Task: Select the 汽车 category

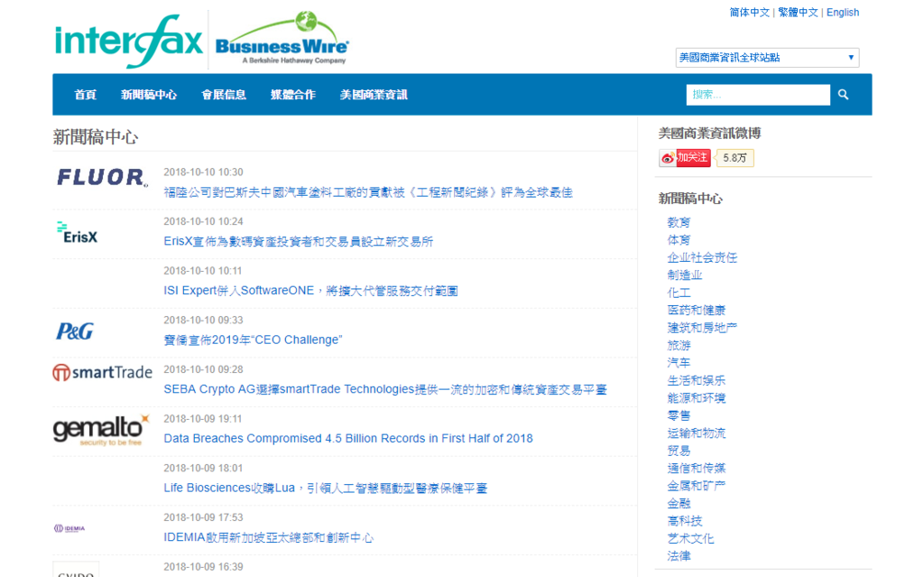Action: pyautogui.click(x=679, y=363)
